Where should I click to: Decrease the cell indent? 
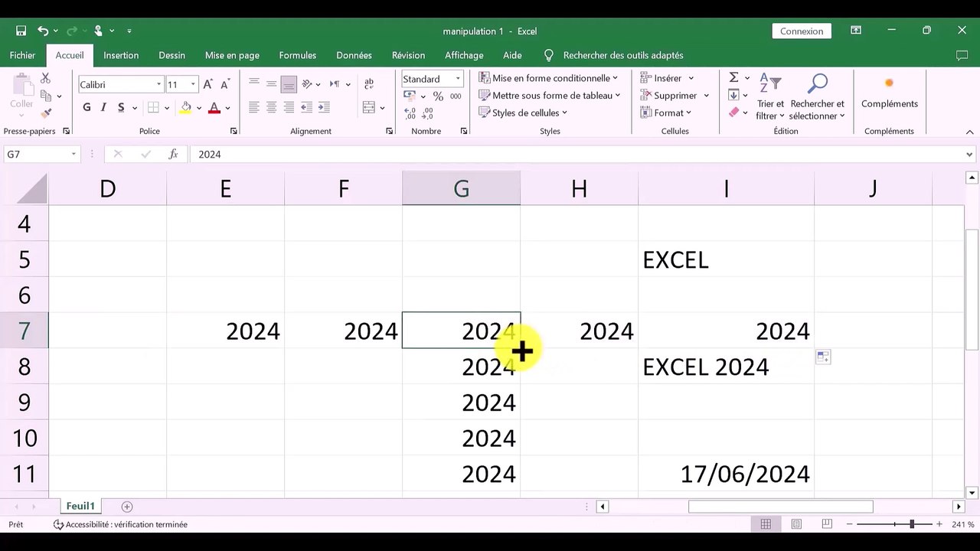pos(306,108)
